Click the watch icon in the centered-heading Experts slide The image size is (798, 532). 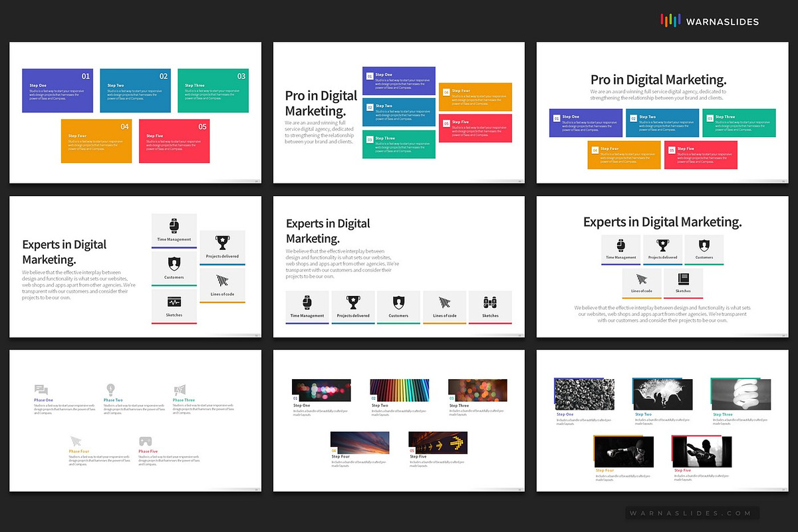pos(621,245)
